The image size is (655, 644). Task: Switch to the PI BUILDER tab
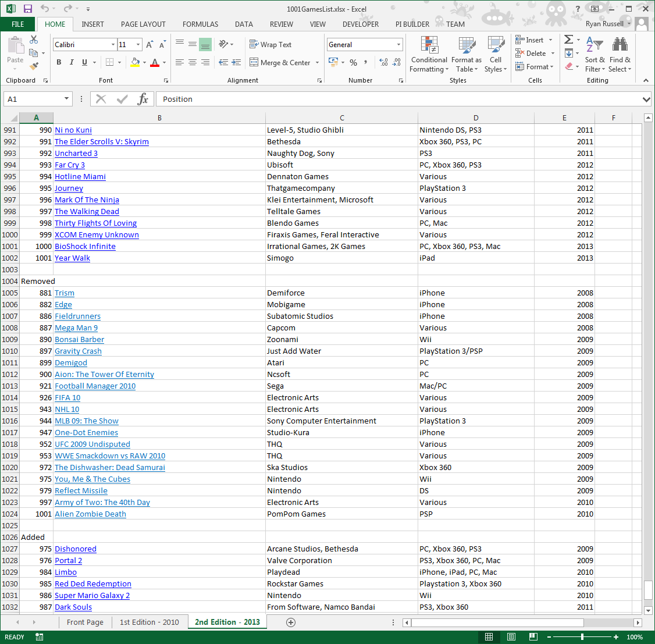click(x=412, y=24)
